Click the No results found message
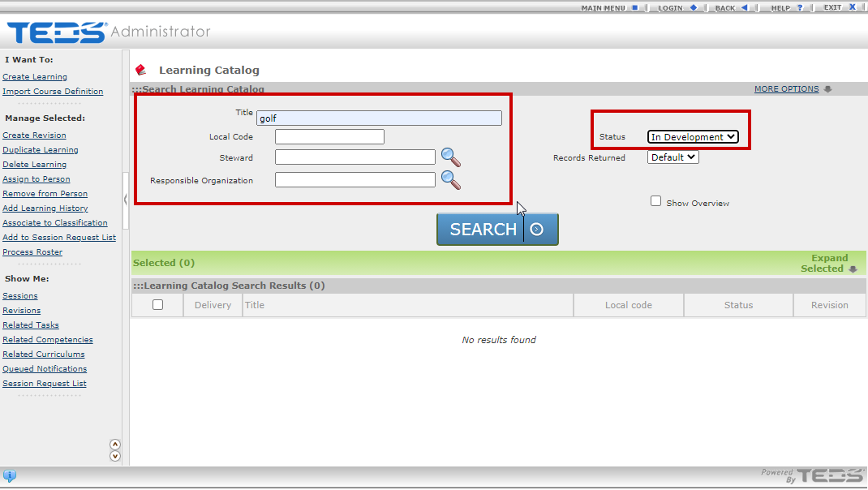 pyautogui.click(x=499, y=340)
